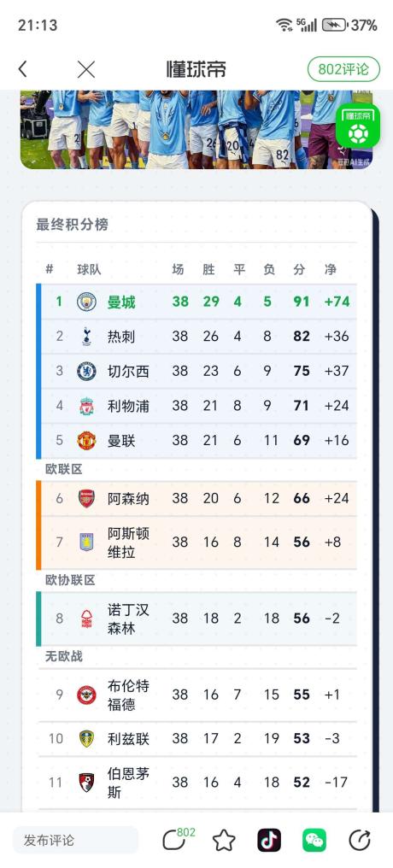Image resolution: width=393 pixels, height=868 pixels.
Task: Tap the floating 懂球帝 football icon
Action: tap(358, 126)
